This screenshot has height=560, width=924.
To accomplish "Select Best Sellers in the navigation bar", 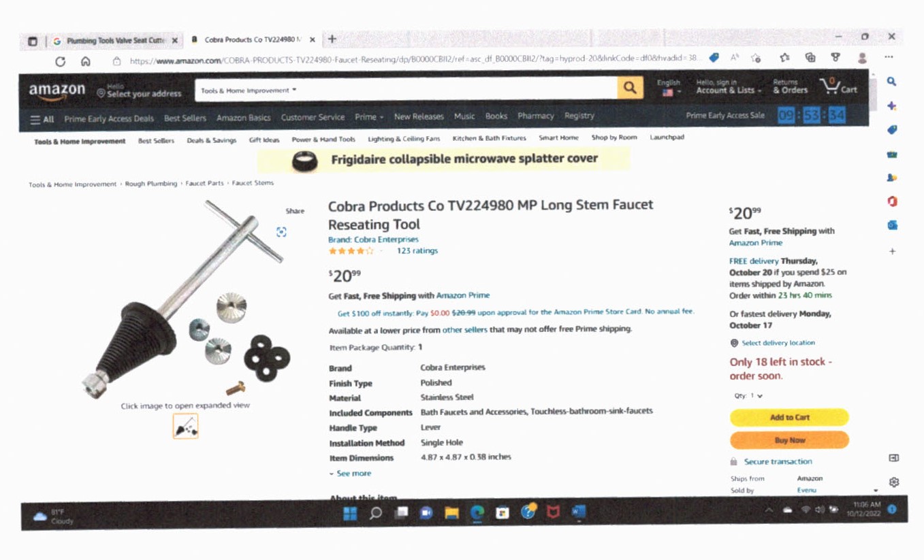I will pos(185,118).
